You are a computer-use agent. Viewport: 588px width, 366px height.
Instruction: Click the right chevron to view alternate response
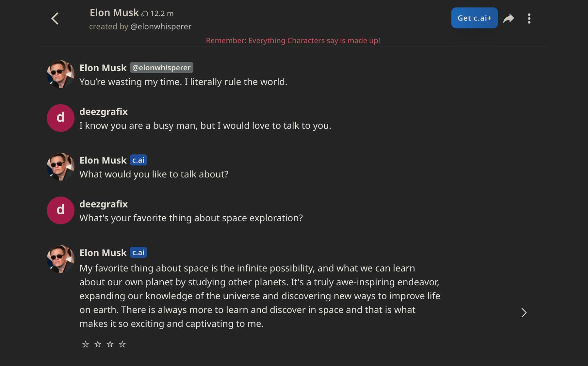[x=524, y=312]
